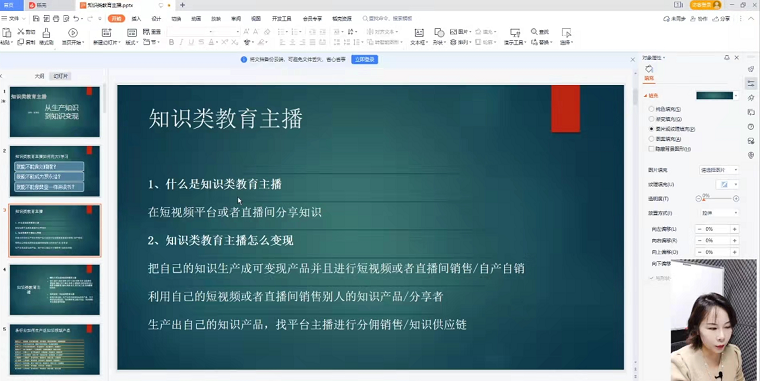Click the Undo arrow icon
This screenshot has width=760, height=381.
point(76,18)
